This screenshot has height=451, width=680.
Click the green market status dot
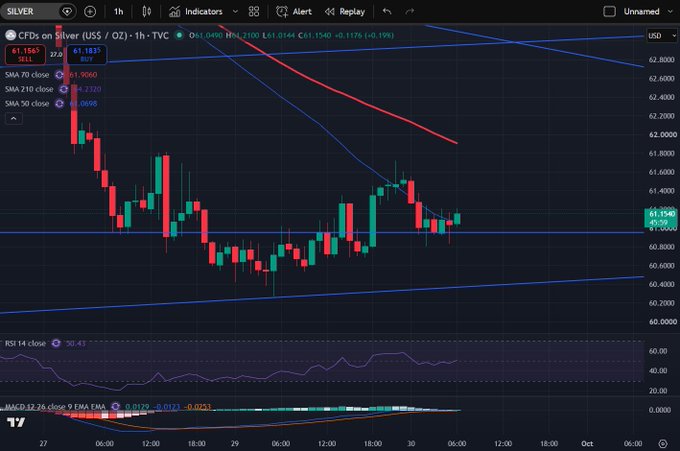click(x=179, y=36)
